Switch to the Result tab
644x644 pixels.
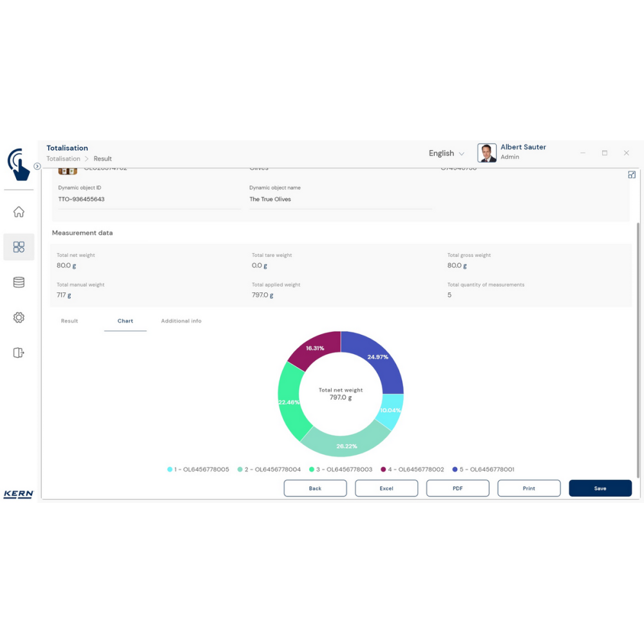click(x=70, y=321)
